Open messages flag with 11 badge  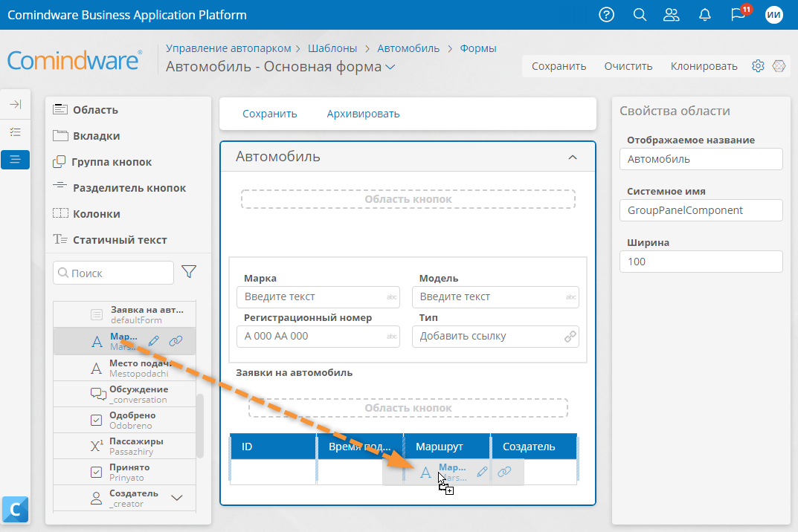click(739, 13)
